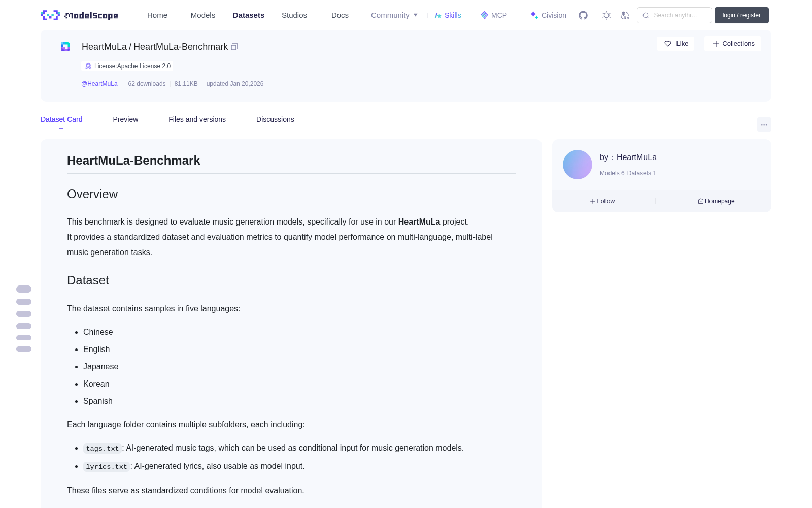Click the bold 'HeartMuLa' in the overview

tap(419, 222)
